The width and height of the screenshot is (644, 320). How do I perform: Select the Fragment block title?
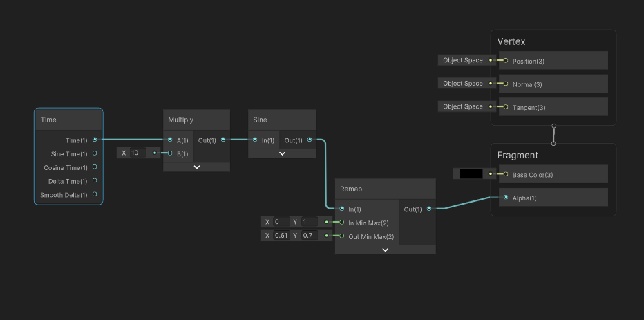coord(518,156)
